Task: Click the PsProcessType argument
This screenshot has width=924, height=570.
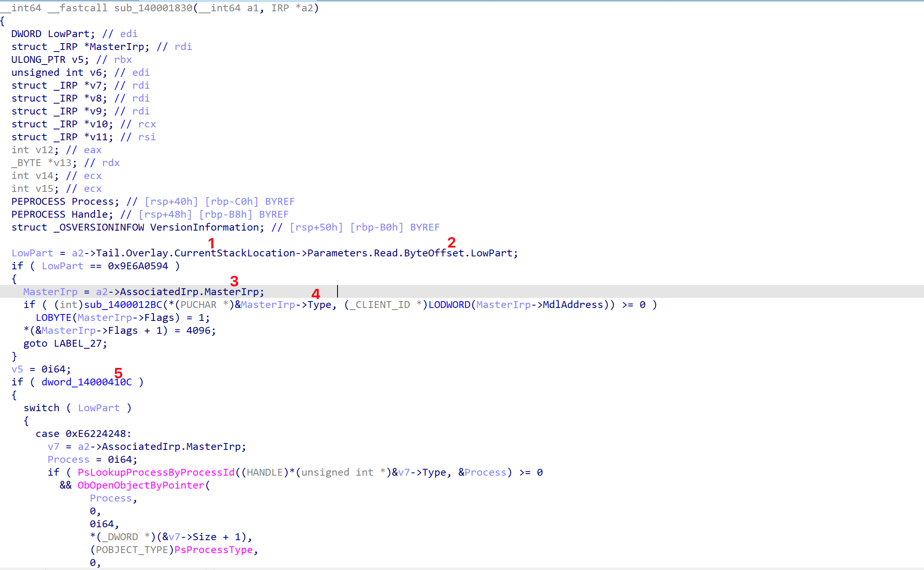Action: tap(213, 550)
